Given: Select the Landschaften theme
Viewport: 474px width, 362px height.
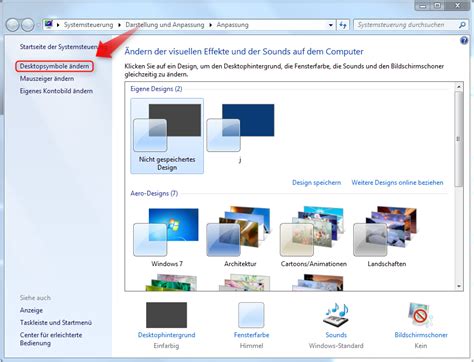Looking at the screenshot, I should (x=387, y=237).
